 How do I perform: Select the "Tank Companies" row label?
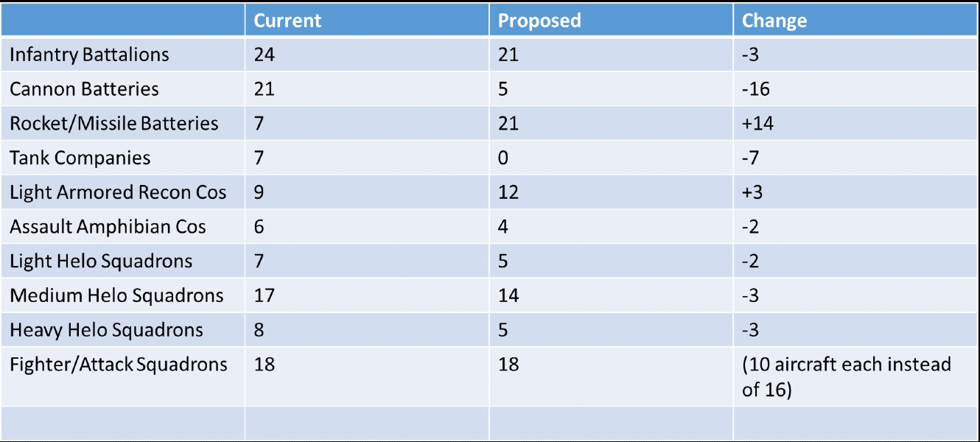click(x=80, y=158)
